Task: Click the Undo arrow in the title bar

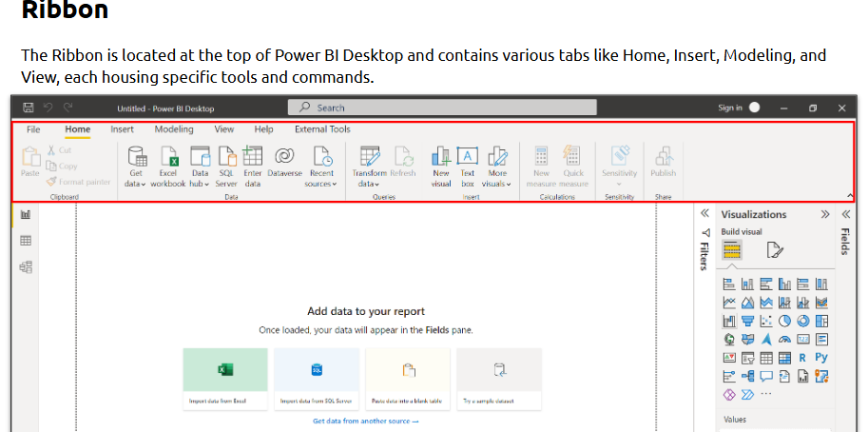Action: click(48, 108)
